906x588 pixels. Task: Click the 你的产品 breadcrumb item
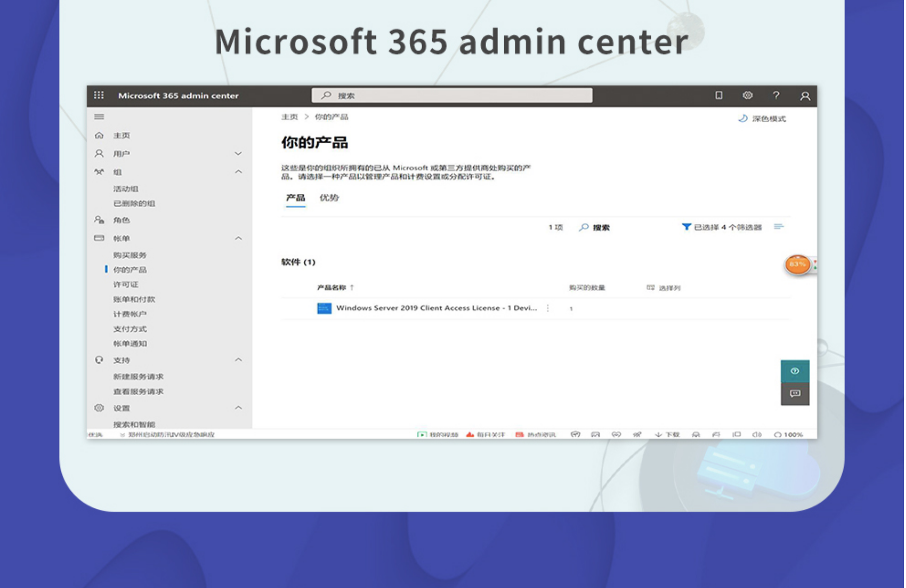pos(331,117)
